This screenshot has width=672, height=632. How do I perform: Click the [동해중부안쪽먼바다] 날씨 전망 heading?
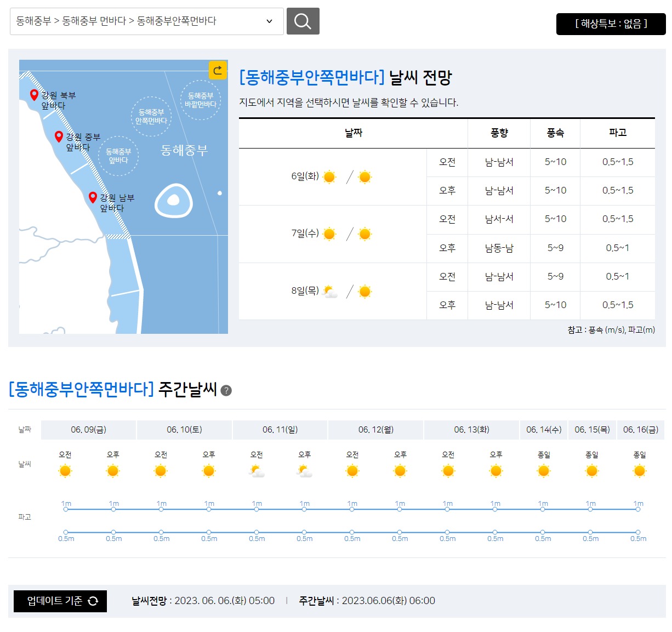[345, 78]
